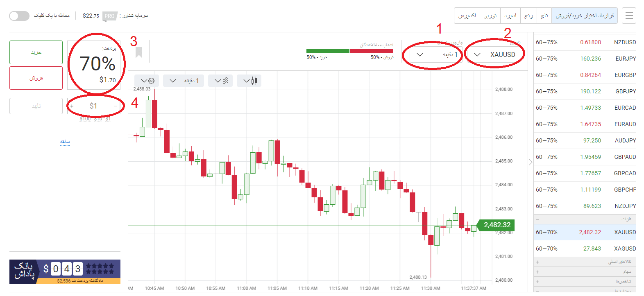The width and height of the screenshot is (644, 296).
Task: Click the 50% خرید traders' choice bar
Action: click(x=328, y=51)
